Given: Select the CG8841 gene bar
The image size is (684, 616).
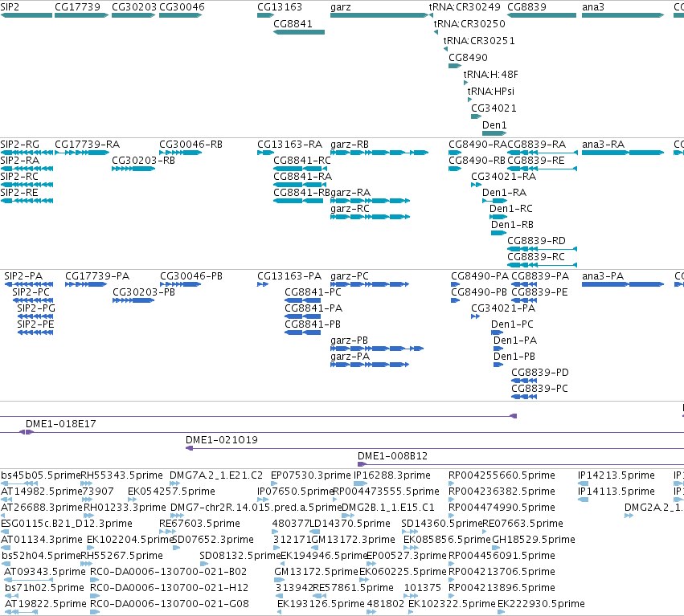Looking at the screenshot, I should [x=299, y=32].
